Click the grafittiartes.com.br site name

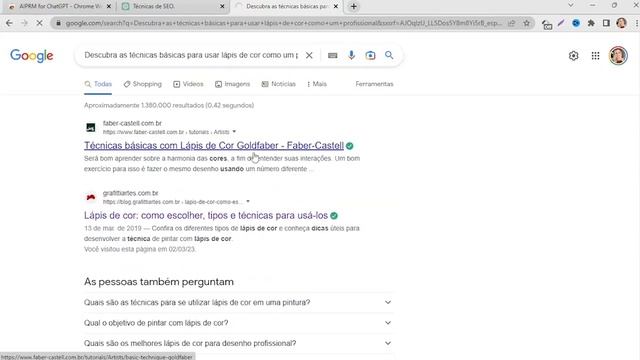pyautogui.click(x=130, y=193)
